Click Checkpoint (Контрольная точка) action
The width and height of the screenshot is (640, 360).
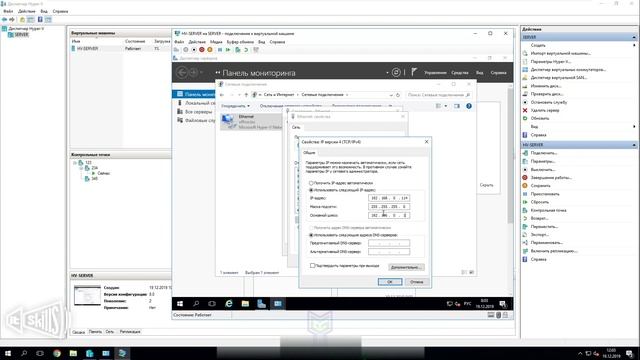click(x=548, y=210)
